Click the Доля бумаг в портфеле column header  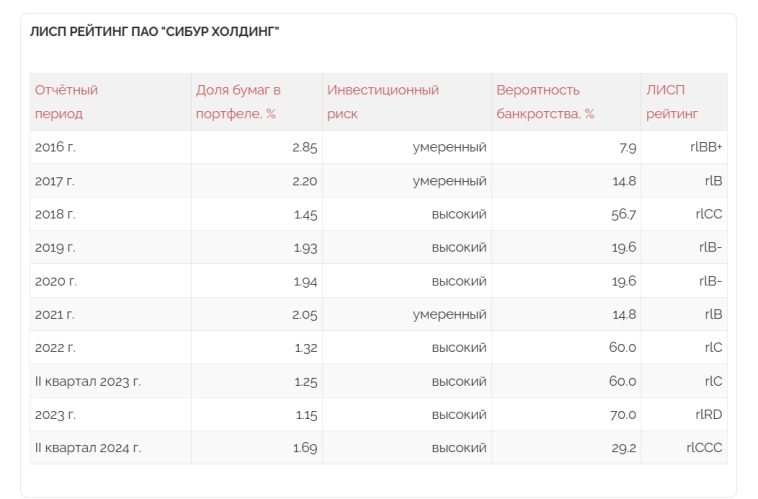pyautogui.click(x=238, y=101)
